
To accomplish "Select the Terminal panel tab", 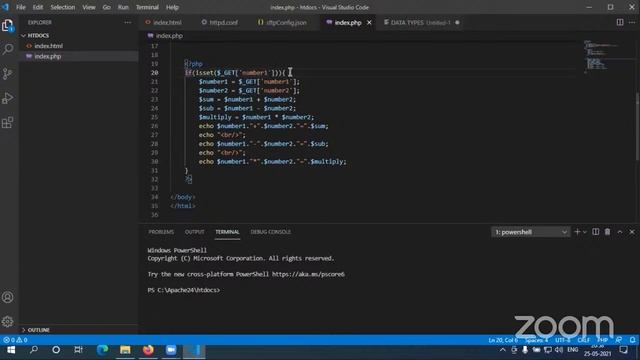I will point(227,232).
